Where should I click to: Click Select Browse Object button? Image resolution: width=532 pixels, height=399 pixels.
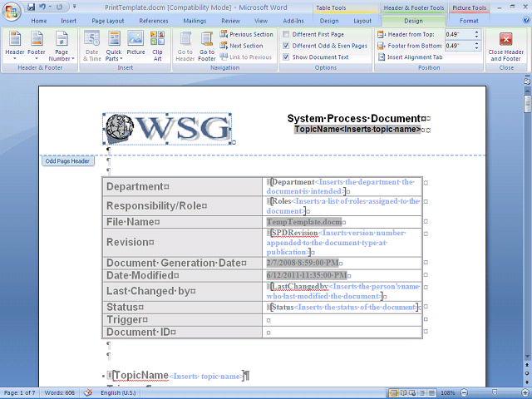click(527, 373)
